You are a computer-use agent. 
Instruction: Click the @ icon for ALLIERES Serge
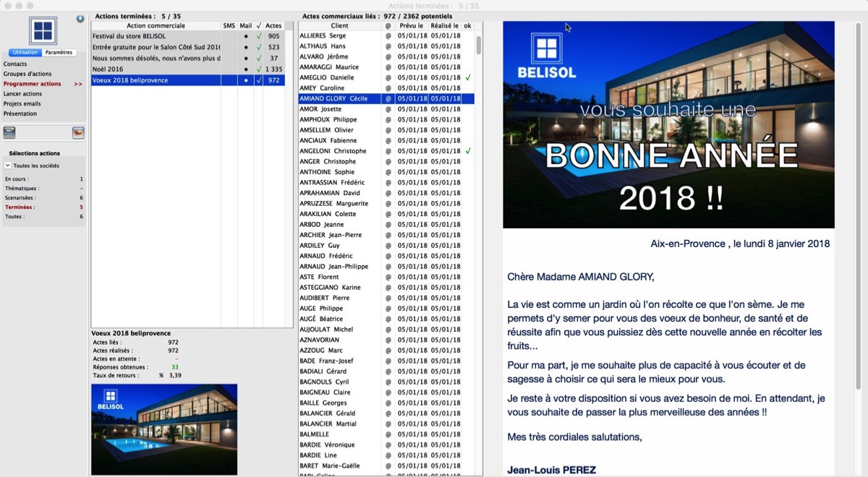pos(388,35)
